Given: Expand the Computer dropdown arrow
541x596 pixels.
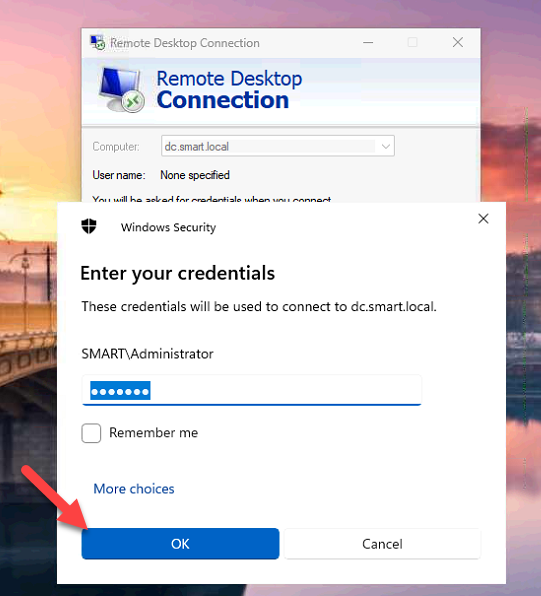Looking at the screenshot, I should click(386, 146).
